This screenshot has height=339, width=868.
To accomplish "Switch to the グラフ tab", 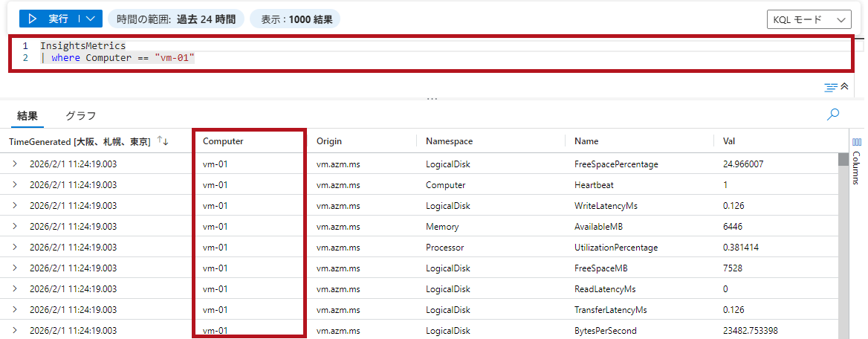I will tap(80, 116).
